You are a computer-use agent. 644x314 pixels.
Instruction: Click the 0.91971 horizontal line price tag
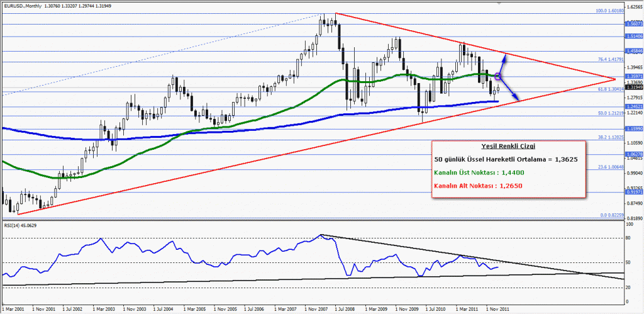(633, 192)
